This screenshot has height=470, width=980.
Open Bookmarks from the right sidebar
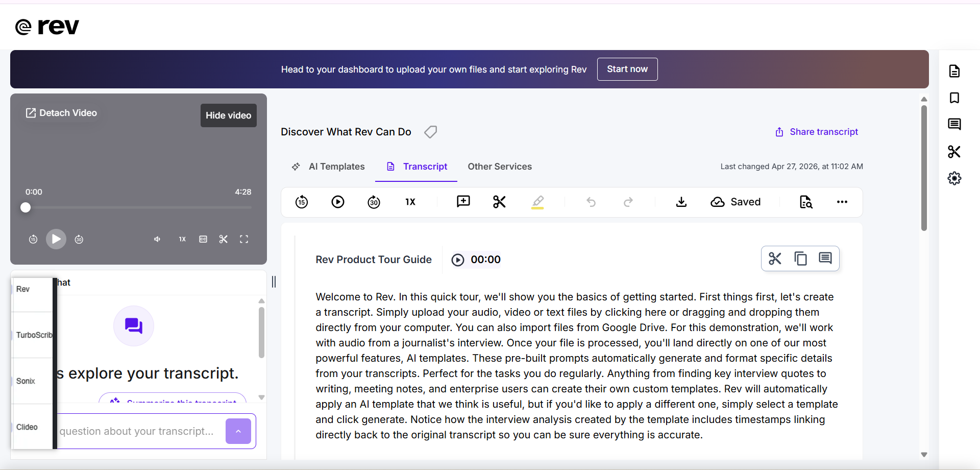pyautogui.click(x=954, y=98)
